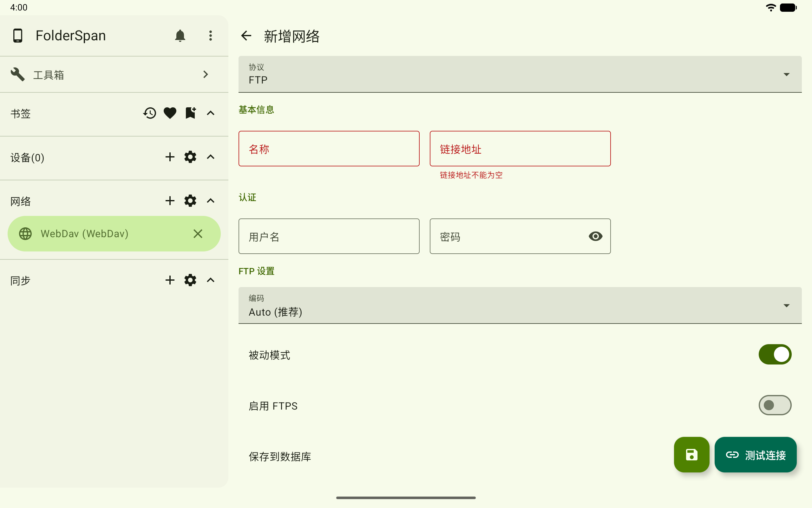Click the 链接地址不能为空 error message
The image size is (812, 508).
471,175
